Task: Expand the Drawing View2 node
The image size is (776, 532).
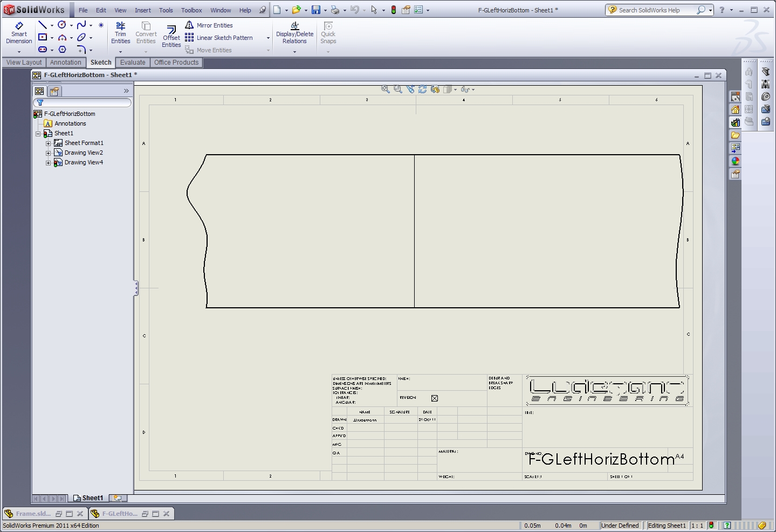Action: coord(48,153)
